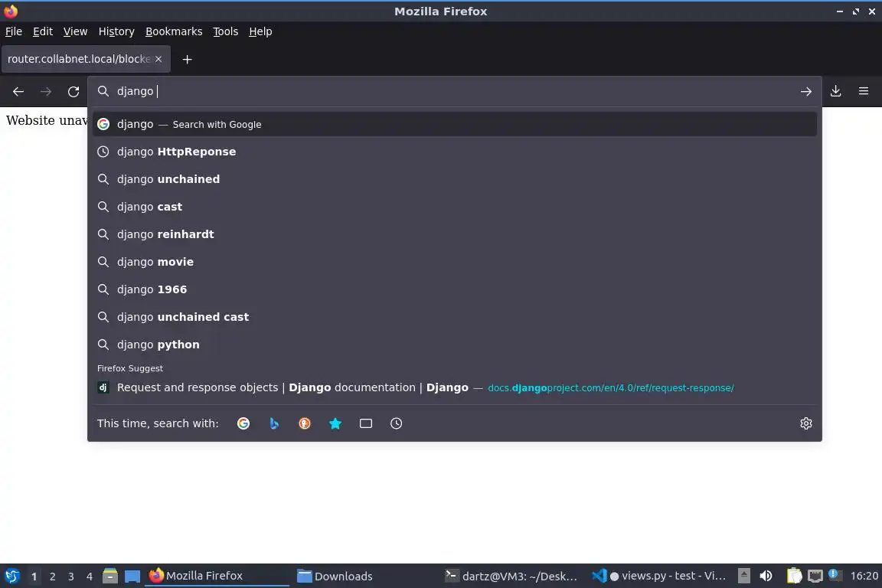Viewport: 882px width, 588px height.
Task: Close the router.collabnet.local tab
Action: (x=158, y=59)
